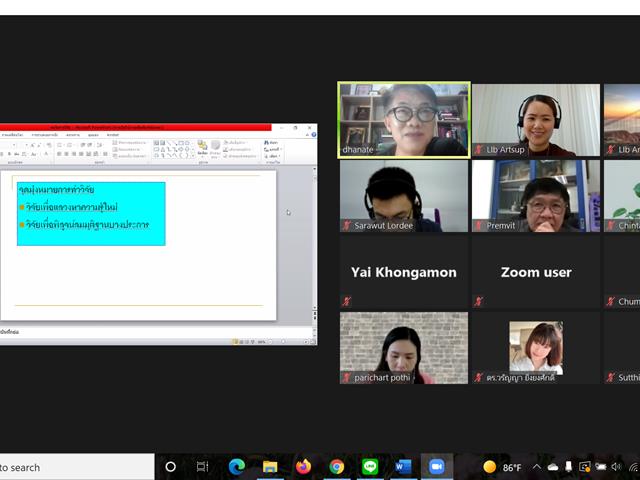Show hidden system tray icons chevron
Image resolution: width=640 pixels, height=480 pixels.
point(537,467)
